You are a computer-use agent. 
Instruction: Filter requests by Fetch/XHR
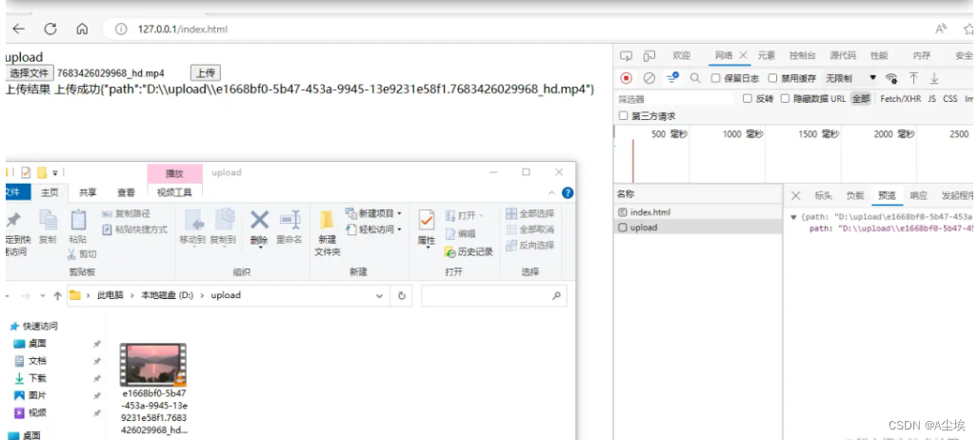click(901, 99)
